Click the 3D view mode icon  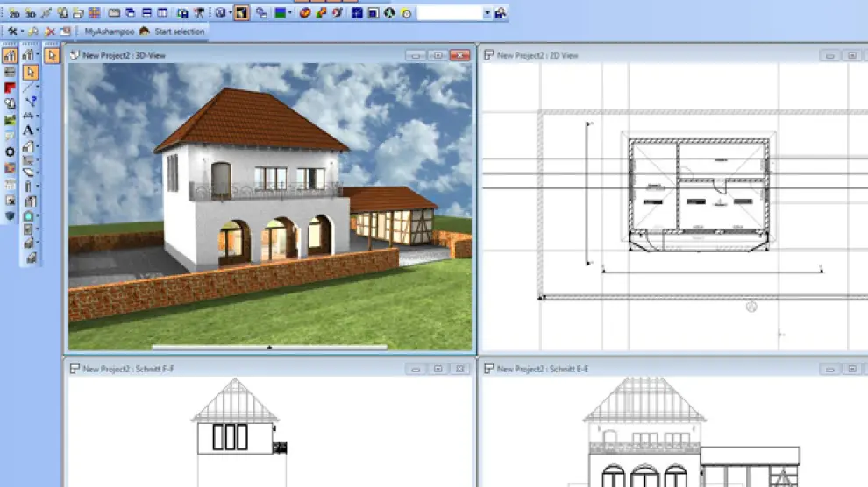point(31,13)
